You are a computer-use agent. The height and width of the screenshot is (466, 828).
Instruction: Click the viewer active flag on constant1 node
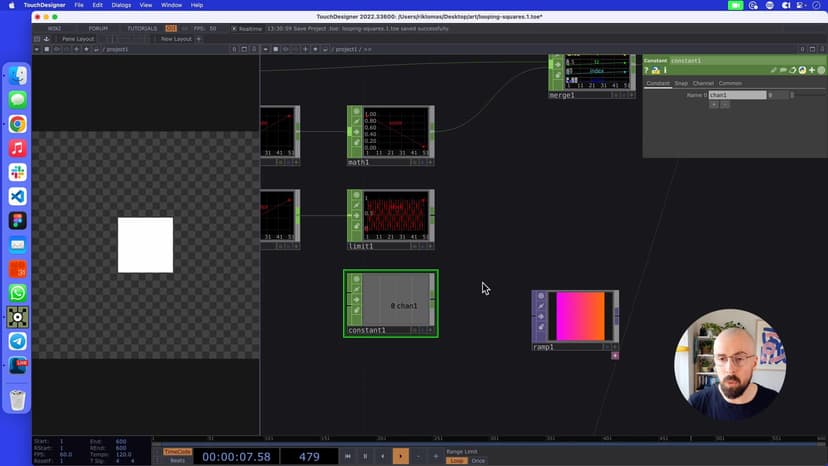point(354,279)
